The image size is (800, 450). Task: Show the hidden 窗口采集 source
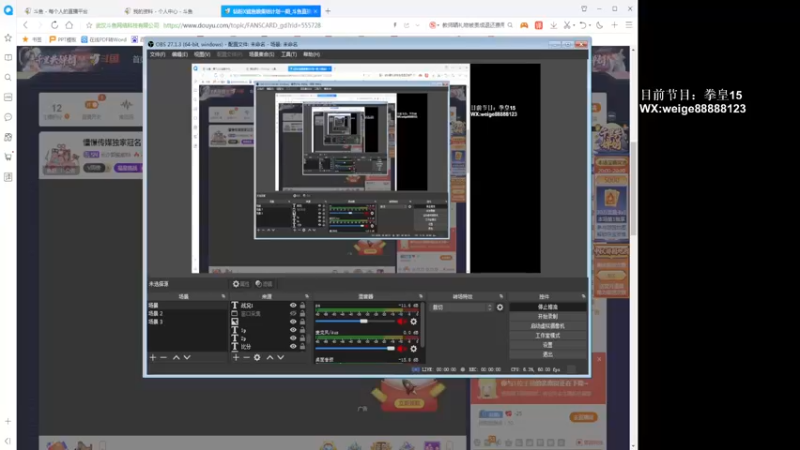[x=293, y=314]
